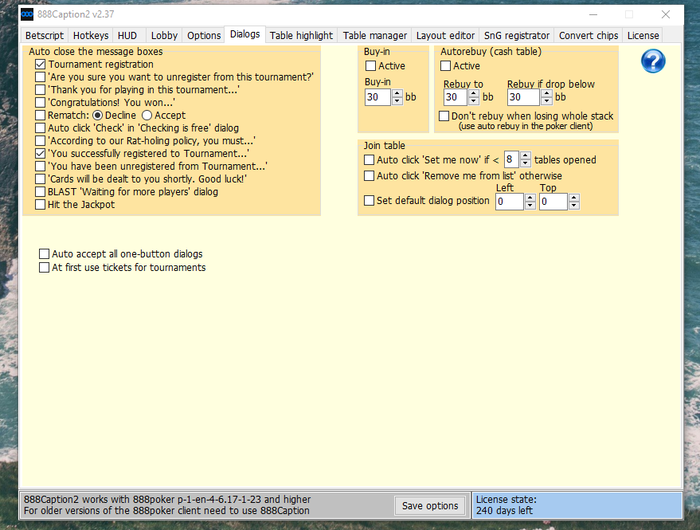Check Auto click 'Remove me from list' otherwise
700x530 pixels.
(x=369, y=176)
